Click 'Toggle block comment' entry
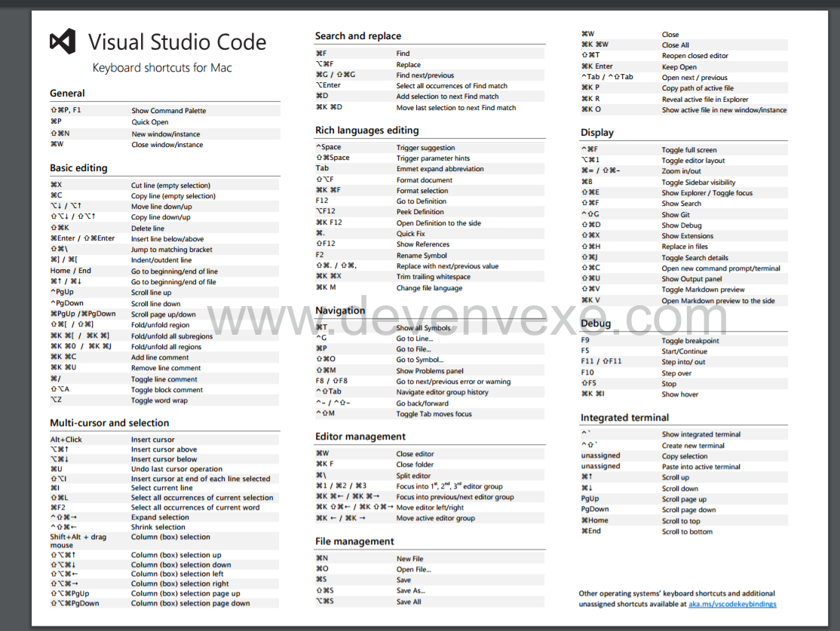This screenshot has height=631, width=840. [167, 390]
